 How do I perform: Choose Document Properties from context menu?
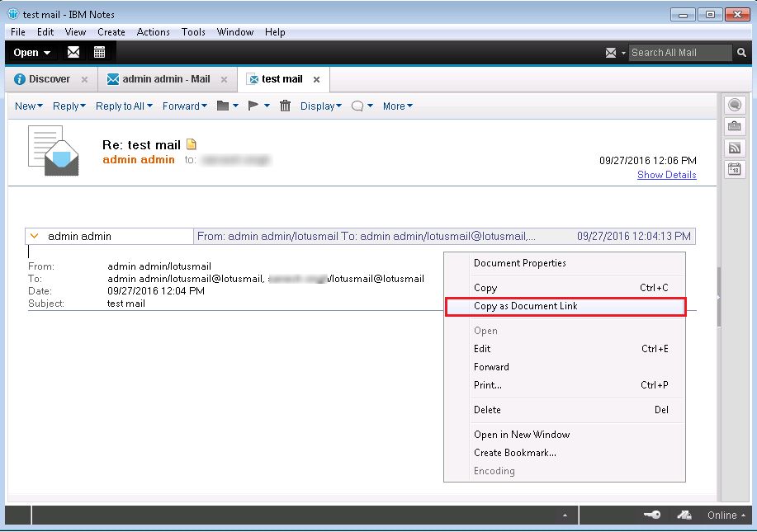pos(565,263)
